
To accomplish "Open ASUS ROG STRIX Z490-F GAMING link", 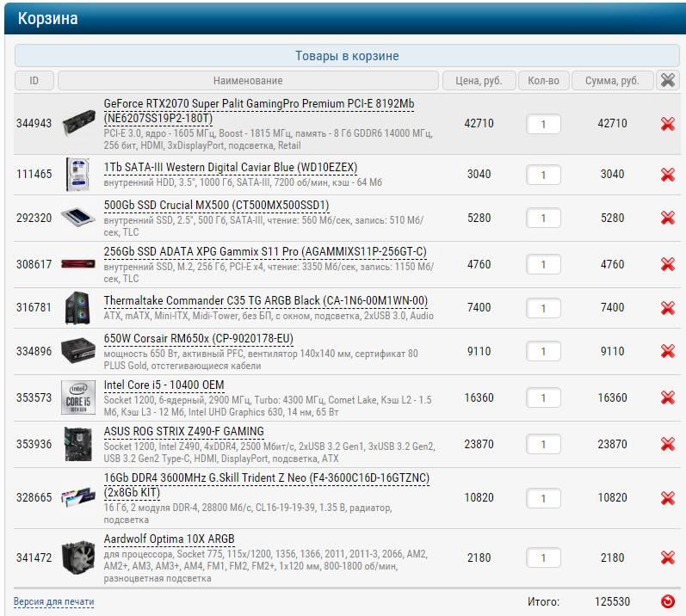I will pyautogui.click(x=183, y=431).
